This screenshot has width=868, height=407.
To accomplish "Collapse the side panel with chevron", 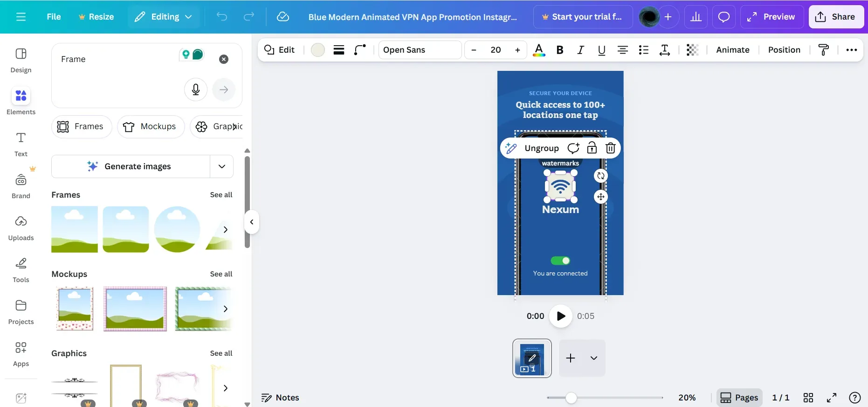I will tap(252, 222).
